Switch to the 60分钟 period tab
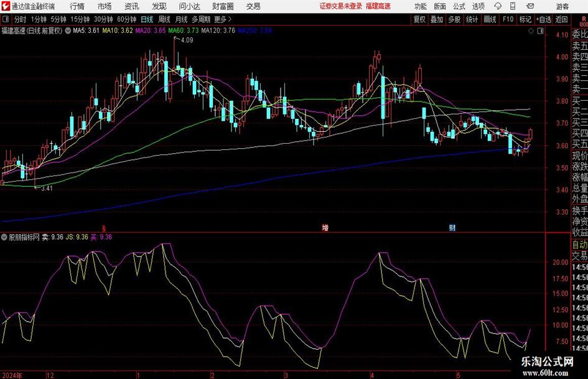This screenshot has height=379, width=588. [x=127, y=19]
